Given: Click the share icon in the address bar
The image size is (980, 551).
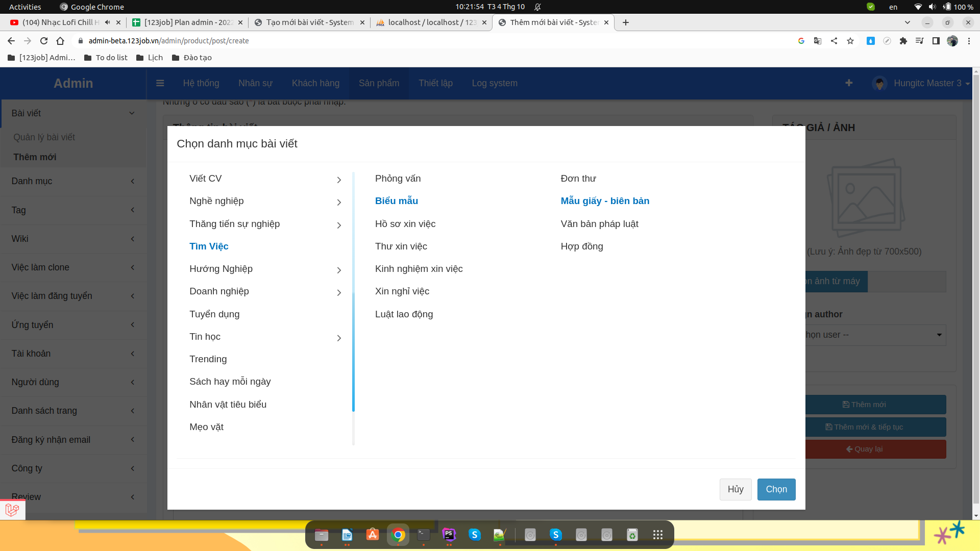Looking at the screenshot, I should click(834, 41).
